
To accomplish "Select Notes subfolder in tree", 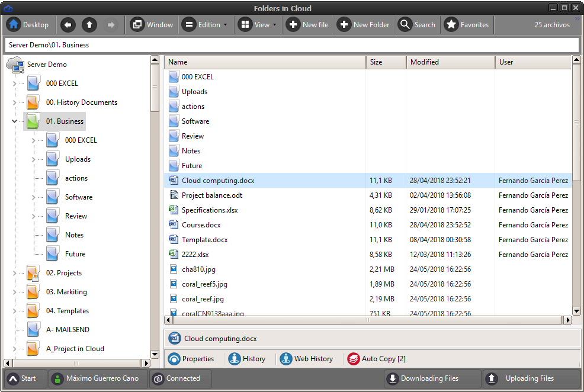I will (x=65, y=235).
